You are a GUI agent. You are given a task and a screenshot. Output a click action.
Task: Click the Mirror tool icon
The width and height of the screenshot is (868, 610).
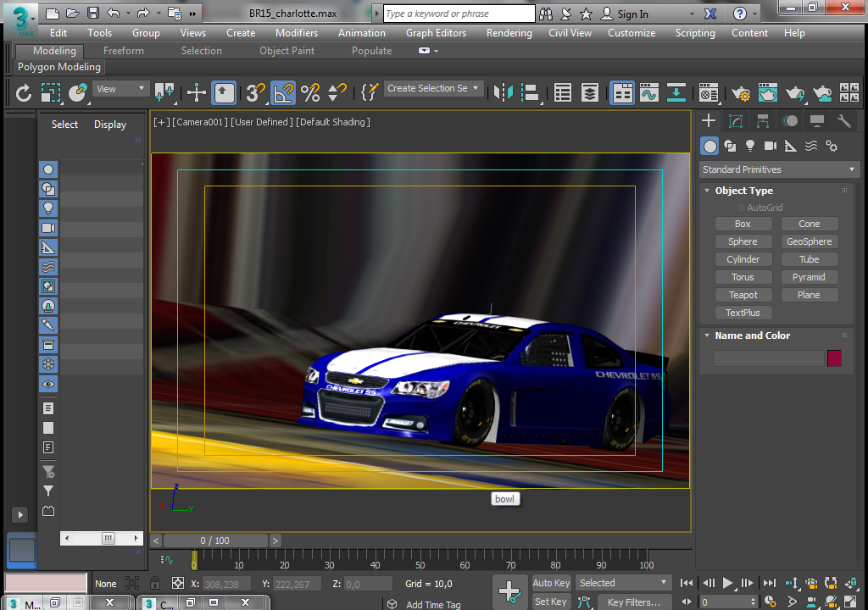[x=503, y=92]
